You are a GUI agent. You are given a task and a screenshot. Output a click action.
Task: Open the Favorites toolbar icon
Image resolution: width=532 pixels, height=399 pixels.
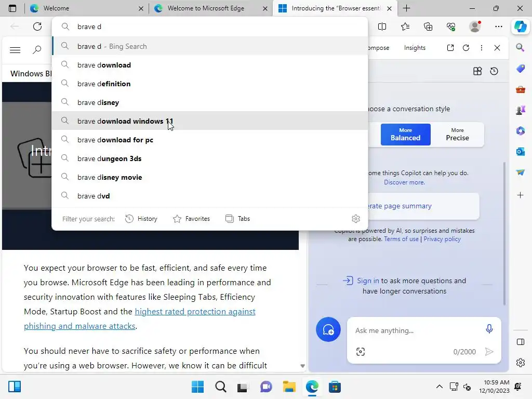pos(405,26)
